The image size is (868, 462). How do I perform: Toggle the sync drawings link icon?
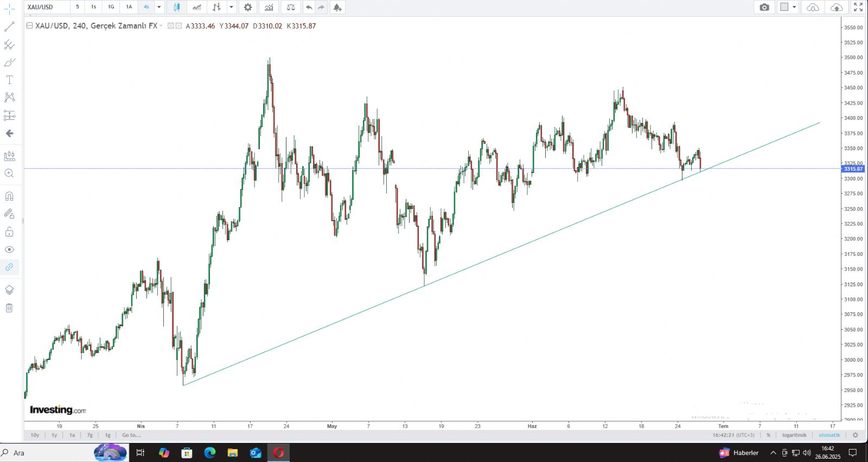pyautogui.click(x=9, y=267)
